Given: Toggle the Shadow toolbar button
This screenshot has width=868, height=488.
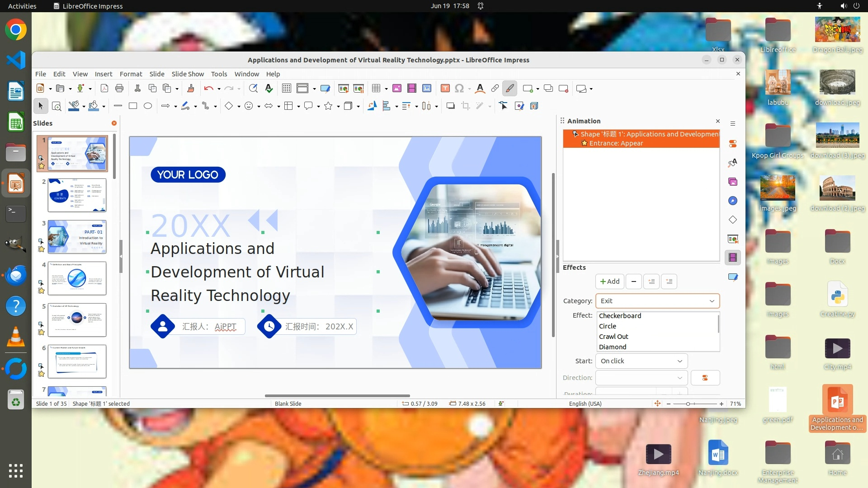Looking at the screenshot, I should [450, 106].
